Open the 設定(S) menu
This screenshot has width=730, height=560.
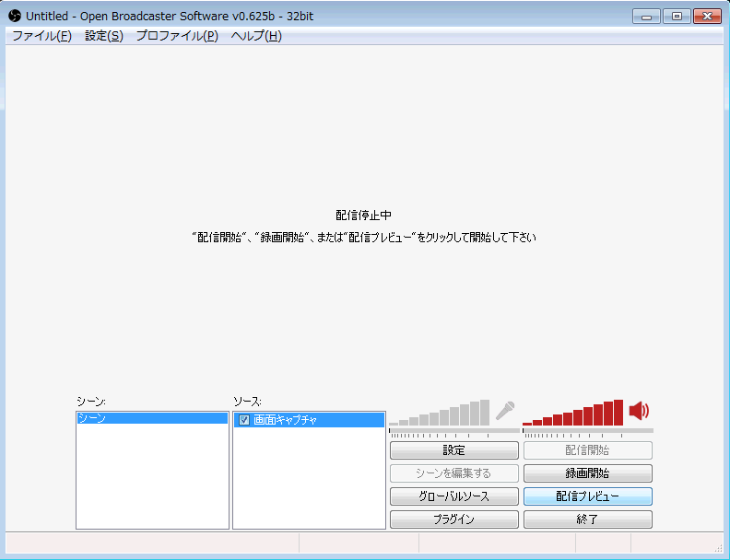click(104, 36)
